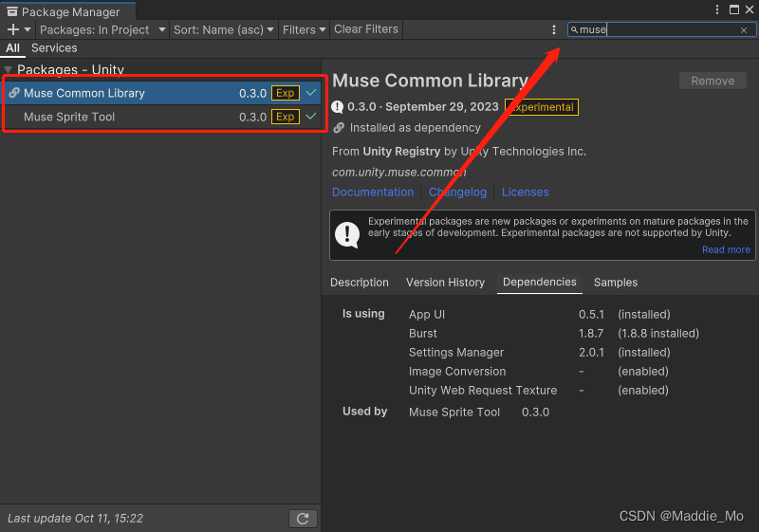This screenshot has width=759, height=532.
Task: Select Muse Sprite Tool package row
Action: pyautogui.click(x=162, y=117)
